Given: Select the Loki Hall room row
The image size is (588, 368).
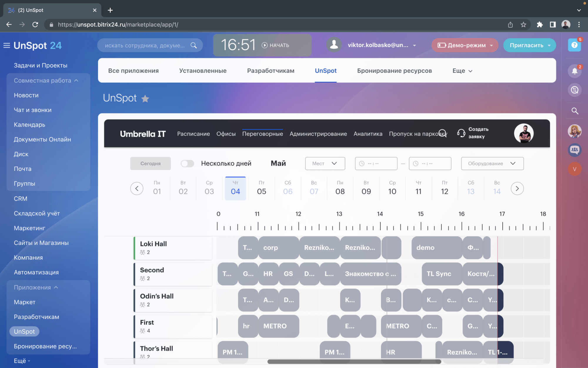Looking at the screenshot, I should pos(173,248).
